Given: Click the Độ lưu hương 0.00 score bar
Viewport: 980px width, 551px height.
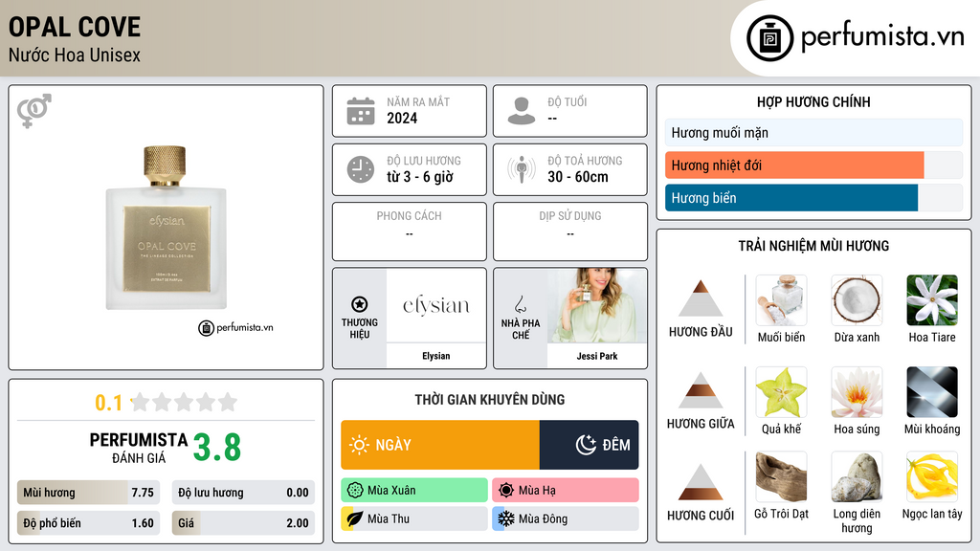Looking at the screenshot, I should pyautogui.click(x=243, y=493).
